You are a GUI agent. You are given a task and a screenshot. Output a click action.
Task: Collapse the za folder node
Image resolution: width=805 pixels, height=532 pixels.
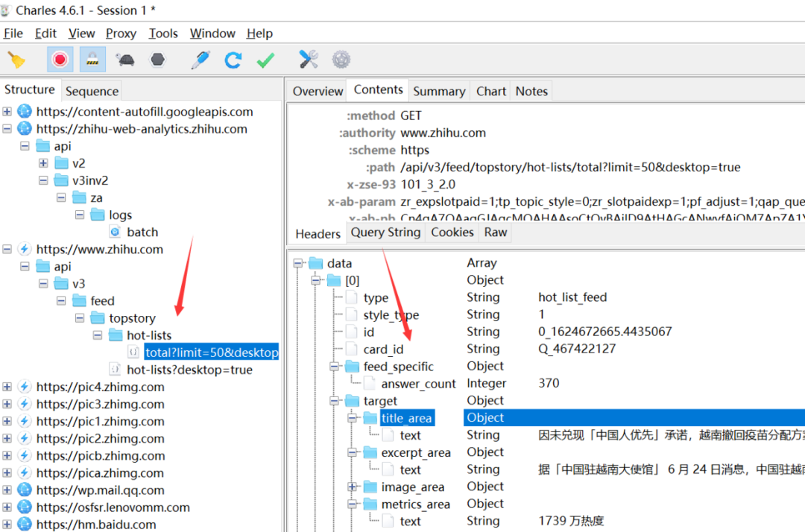pyautogui.click(x=61, y=197)
